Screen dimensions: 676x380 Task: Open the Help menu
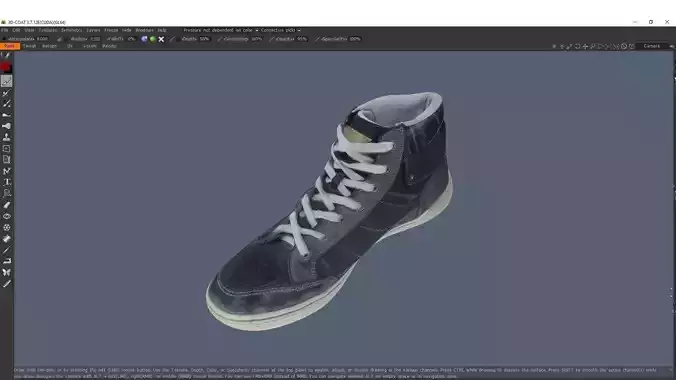click(x=162, y=30)
